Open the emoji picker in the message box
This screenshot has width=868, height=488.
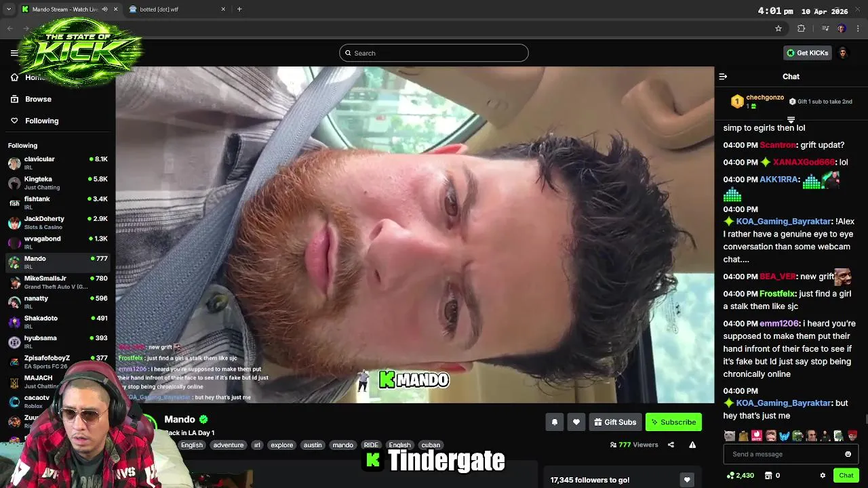848,454
